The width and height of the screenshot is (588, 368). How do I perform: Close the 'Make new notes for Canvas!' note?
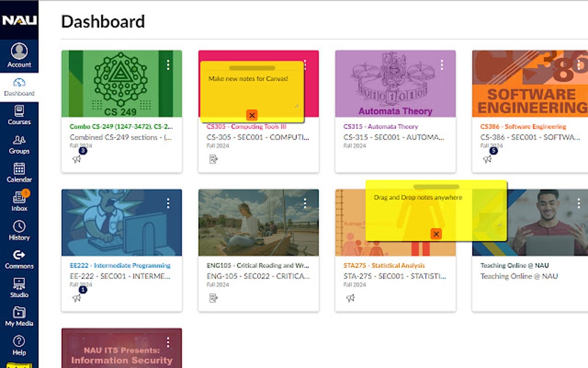click(x=252, y=115)
